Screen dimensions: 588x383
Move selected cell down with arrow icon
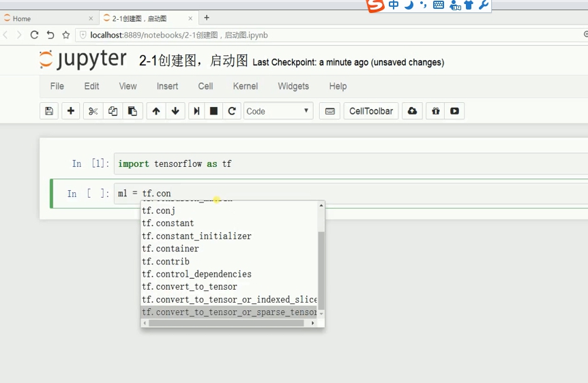[175, 111]
